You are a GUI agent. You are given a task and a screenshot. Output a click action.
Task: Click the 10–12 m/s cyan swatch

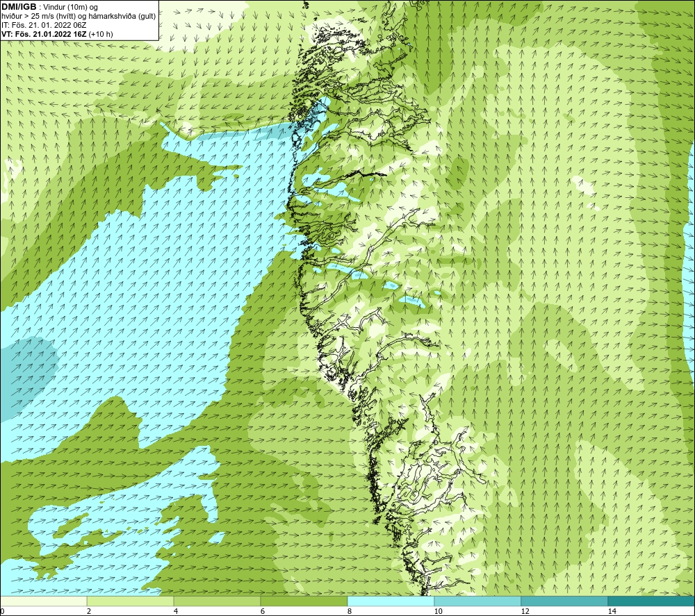click(x=478, y=601)
